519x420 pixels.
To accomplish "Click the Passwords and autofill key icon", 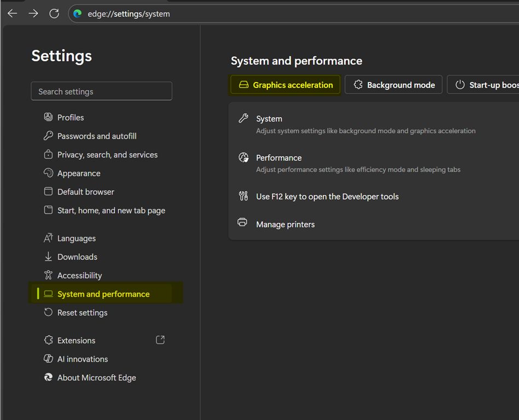I will pyautogui.click(x=48, y=136).
